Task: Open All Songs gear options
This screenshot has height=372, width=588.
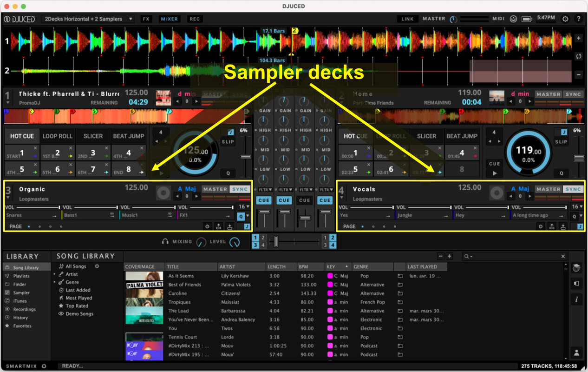Action: (97, 266)
